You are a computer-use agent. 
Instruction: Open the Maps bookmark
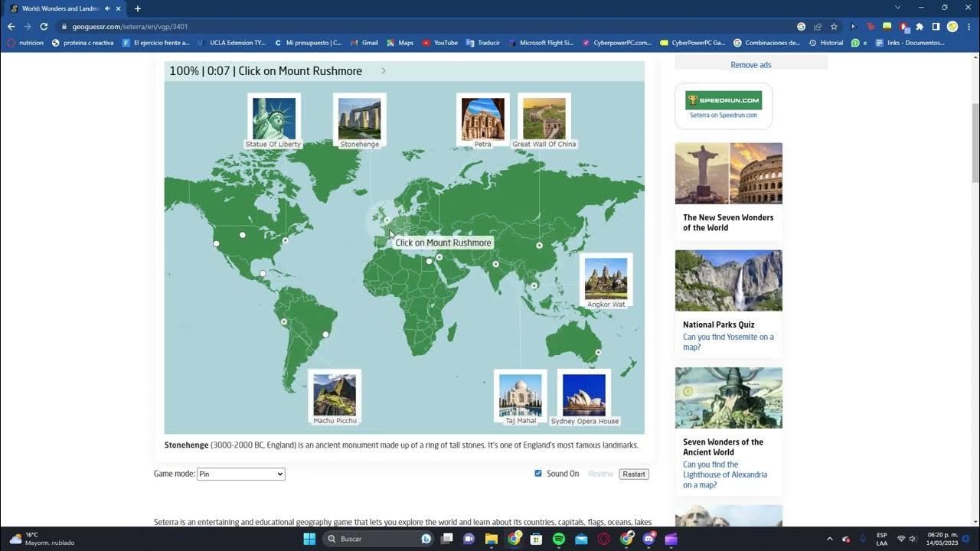coord(400,43)
